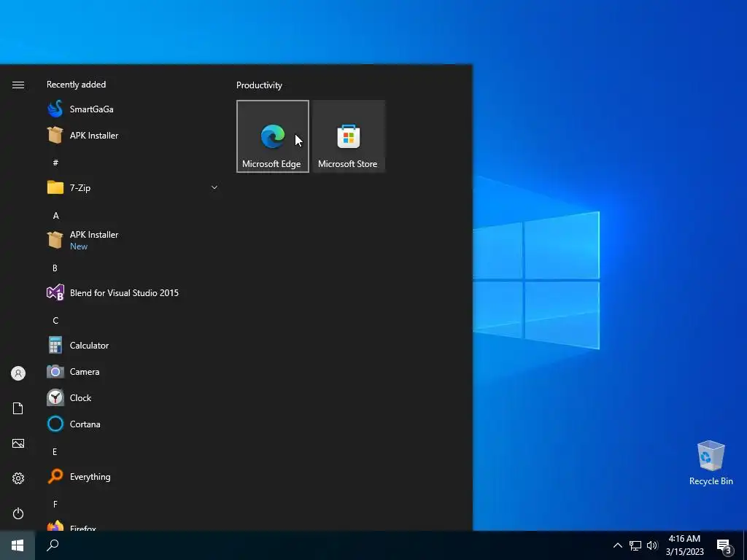Open APK Installer marked New
Image resolution: width=747 pixels, height=560 pixels.
[133, 240]
